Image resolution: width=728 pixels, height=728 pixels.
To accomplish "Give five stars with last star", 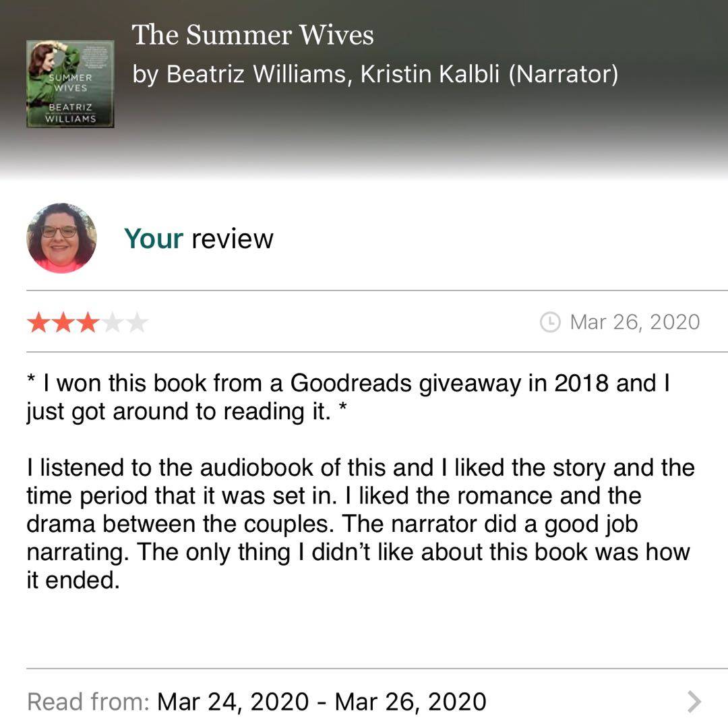I will [138, 324].
